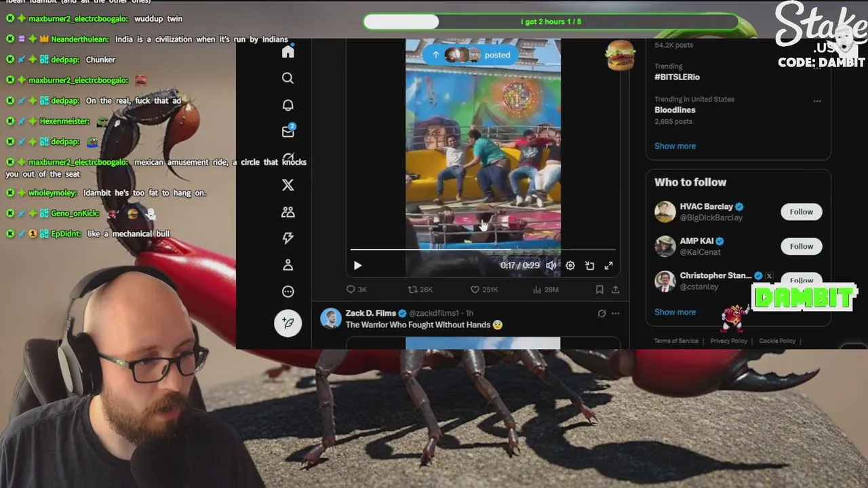Reply to the tweet with 3K replies
The width and height of the screenshot is (868, 488).
pyautogui.click(x=356, y=289)
